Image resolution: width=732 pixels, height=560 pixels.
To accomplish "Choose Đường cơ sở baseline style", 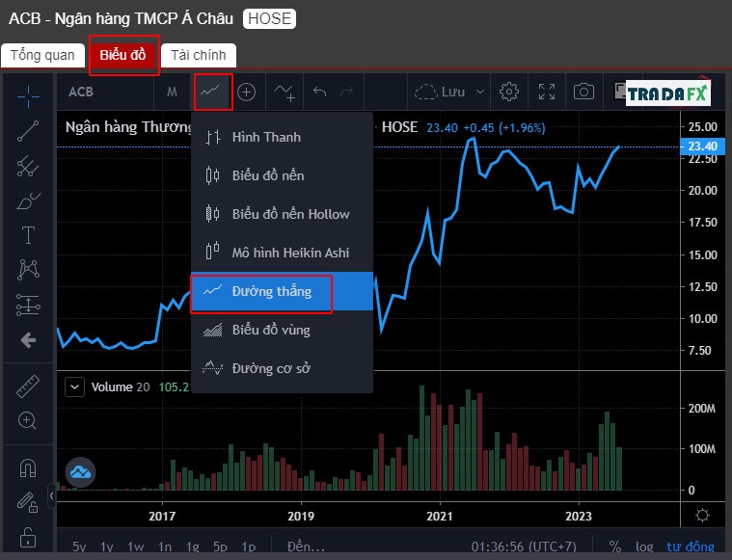I will tap(282, 368).
